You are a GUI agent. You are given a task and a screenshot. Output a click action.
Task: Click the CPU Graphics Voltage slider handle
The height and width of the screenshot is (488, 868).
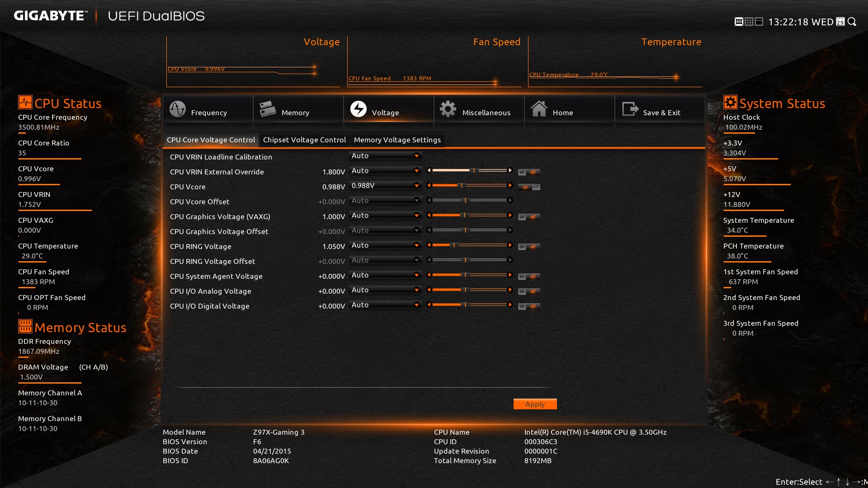[x=464, y=216]
